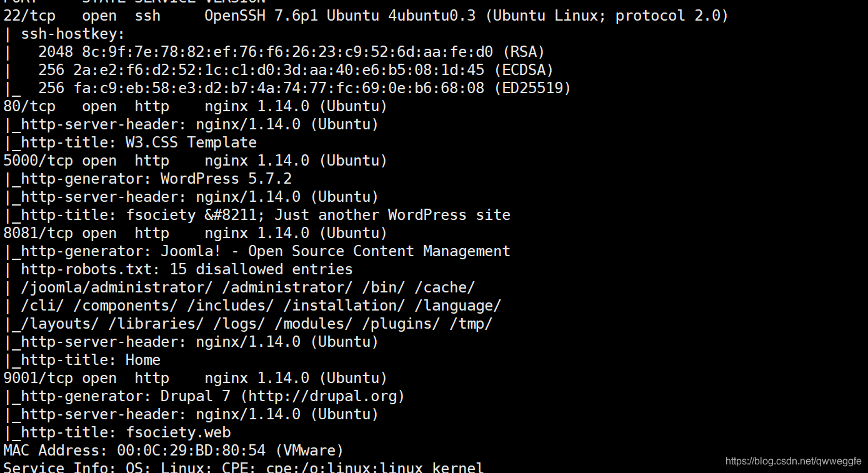Click the 80/tcp open http line
The height and width of the screenshot is (473, 868).
tap(196, 106)
